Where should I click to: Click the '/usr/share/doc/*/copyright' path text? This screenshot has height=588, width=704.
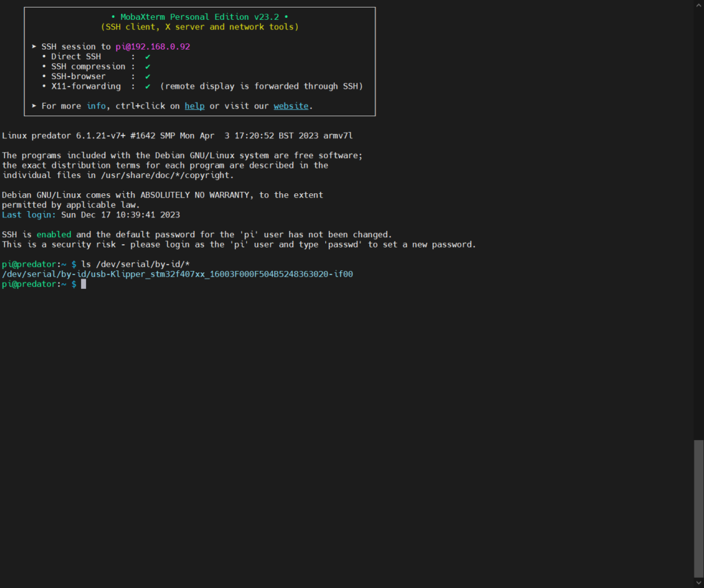[x=165, y=175]
